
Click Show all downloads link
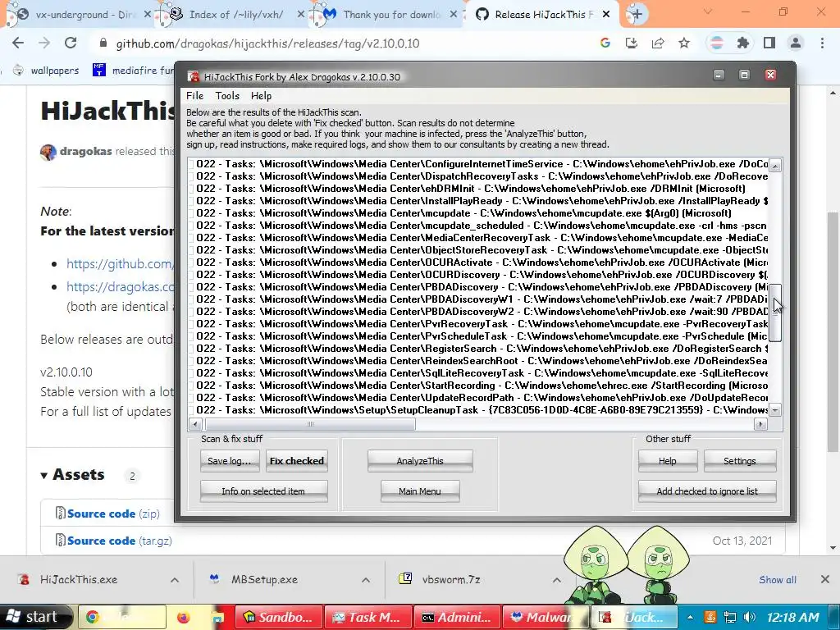(x=778, y=580)
